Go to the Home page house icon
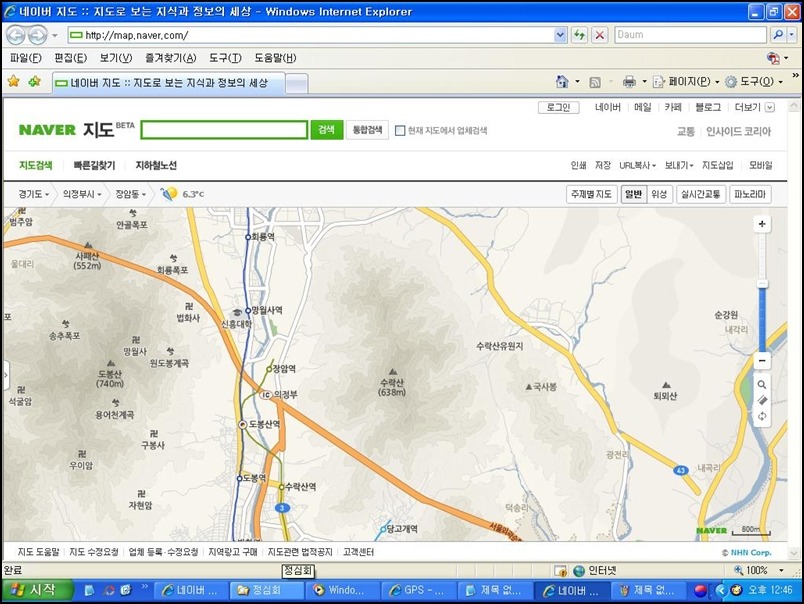This screenshot has height=604, width=804. (562, 82)
